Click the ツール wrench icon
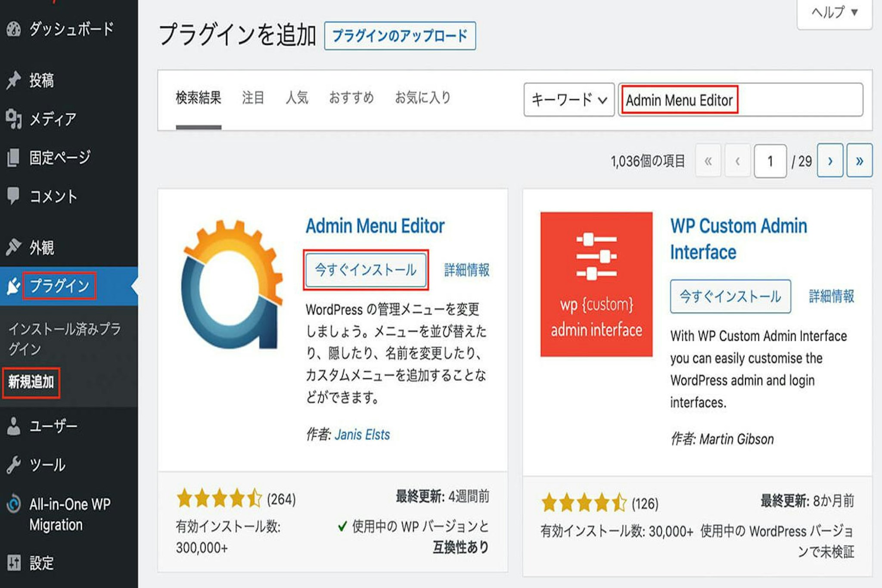The height and width of the screenshot is (588, 882). [x=14, y=465]
